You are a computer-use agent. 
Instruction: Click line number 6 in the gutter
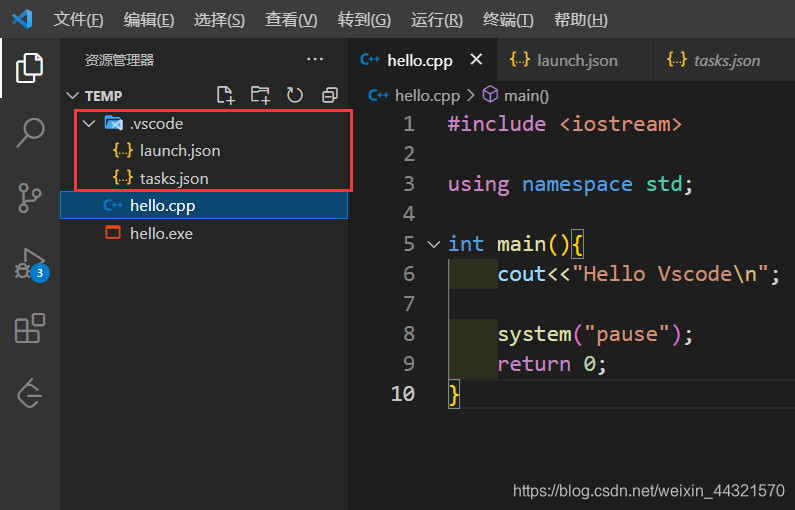(409, 274)
